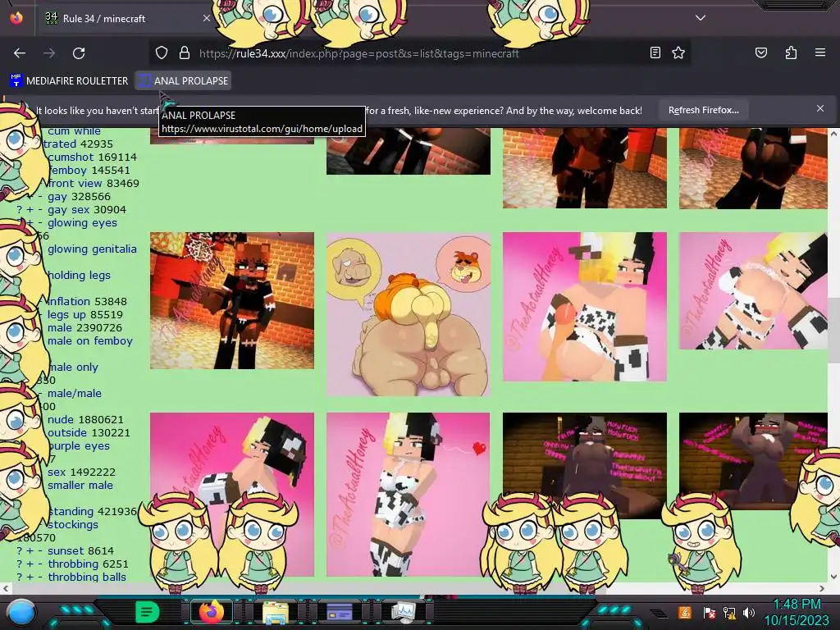Open the 'purple eyes' tag link

[79, 445]
